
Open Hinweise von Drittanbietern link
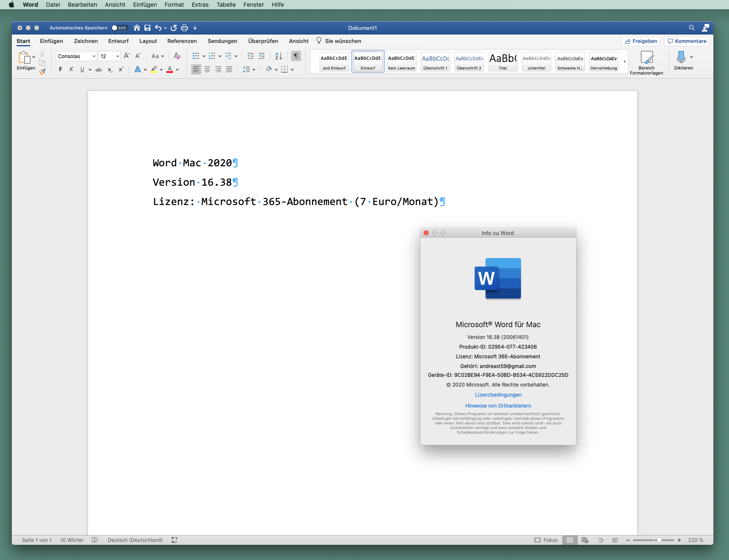click(x=498, y=405)
